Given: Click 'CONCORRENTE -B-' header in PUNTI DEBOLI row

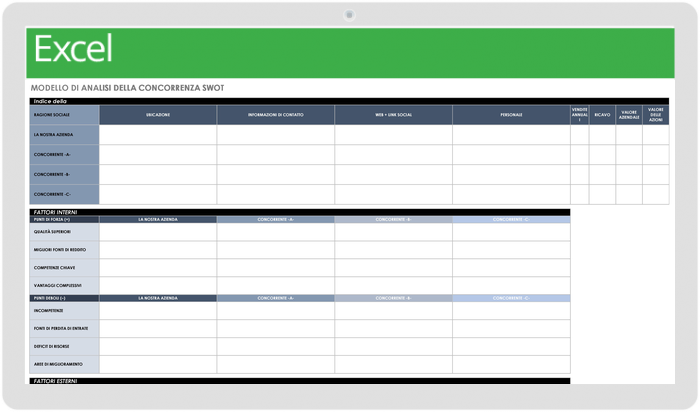Looking at the screenshot, I should (x=393, y=298).
